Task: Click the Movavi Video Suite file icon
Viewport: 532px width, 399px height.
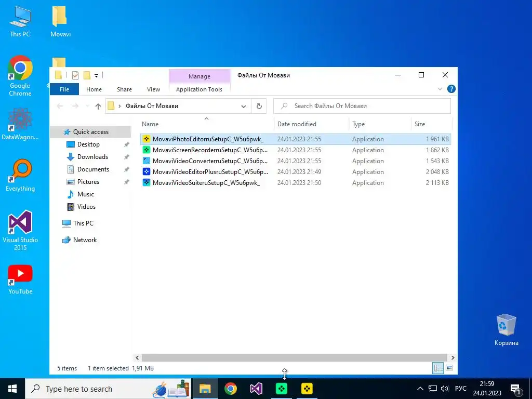Action: [146, 182]
